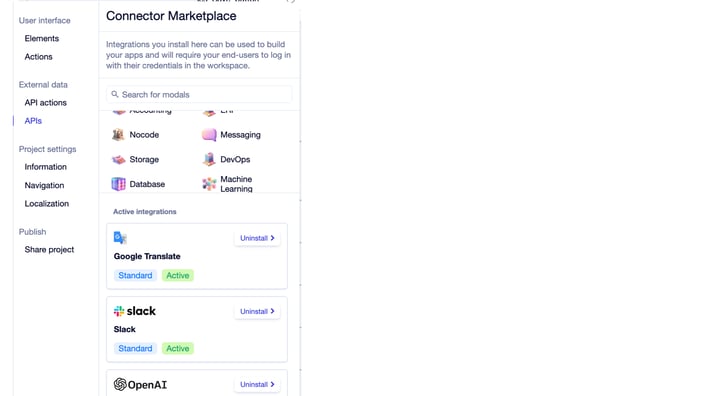Click Standard tag on Slack card

135,348
